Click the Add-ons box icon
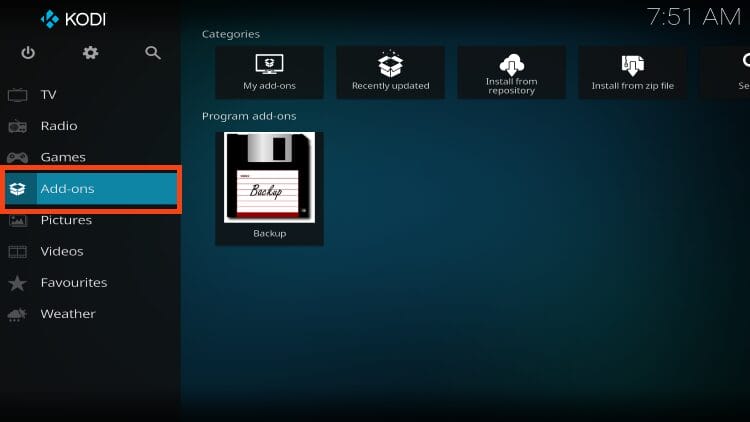This screenshot has width=750, height=422. pos(18,189)
